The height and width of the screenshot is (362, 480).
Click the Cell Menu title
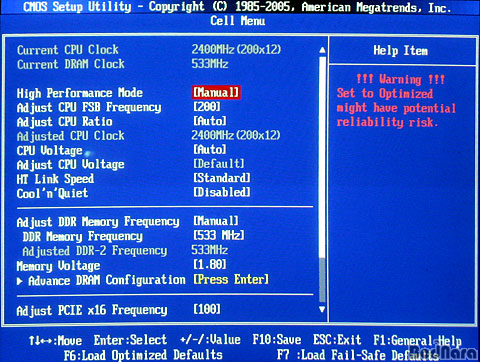click(x=238, y=21)
